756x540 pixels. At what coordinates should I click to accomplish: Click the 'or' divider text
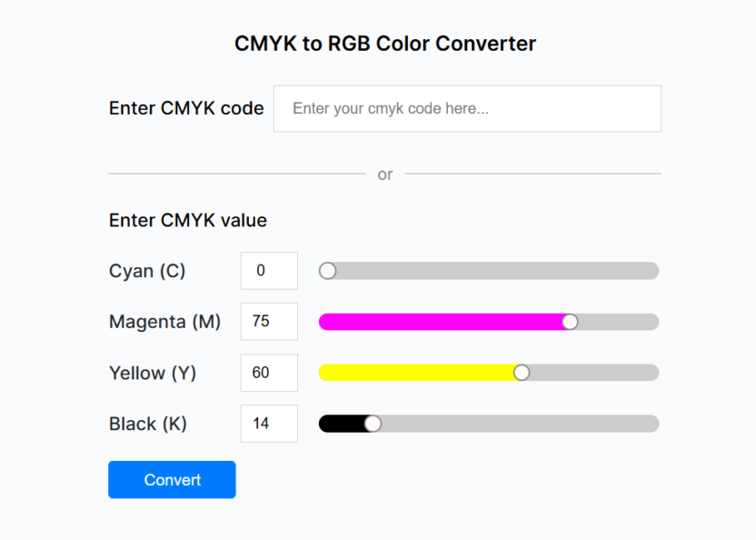384,174
